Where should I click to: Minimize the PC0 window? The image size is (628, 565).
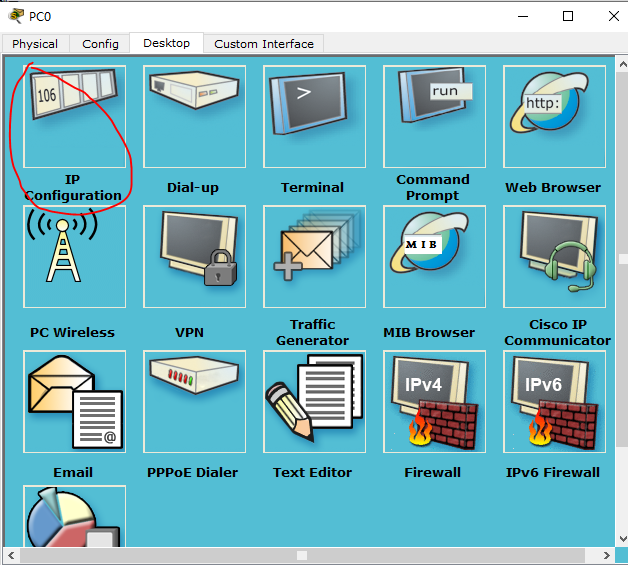(523, 16)
